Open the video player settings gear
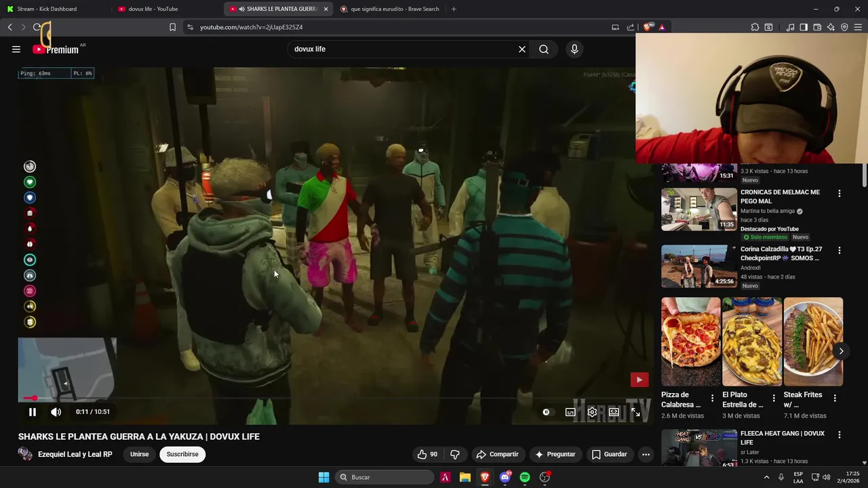Viewport: 868px width, 488px height. [x=592, y=412]
